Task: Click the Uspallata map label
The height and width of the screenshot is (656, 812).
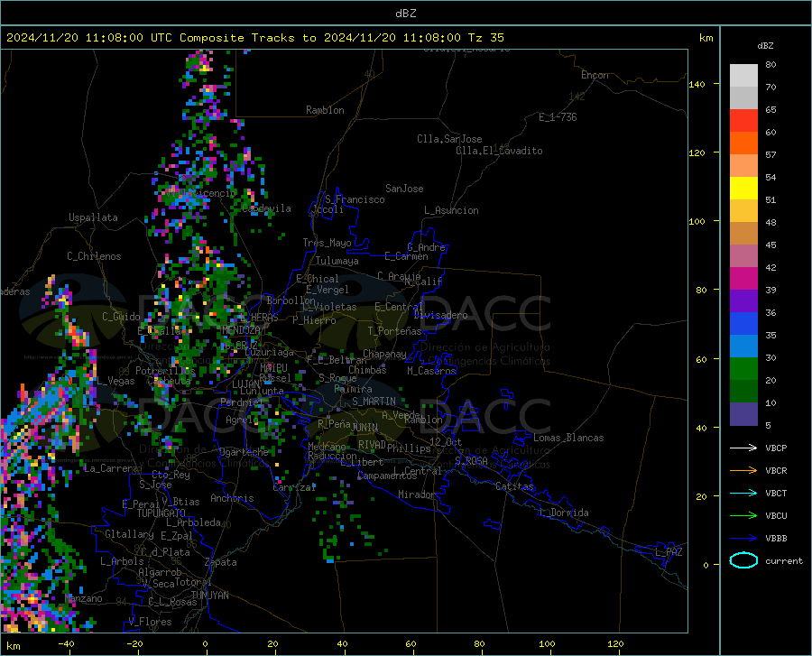Action: click(x=93, y=217)
